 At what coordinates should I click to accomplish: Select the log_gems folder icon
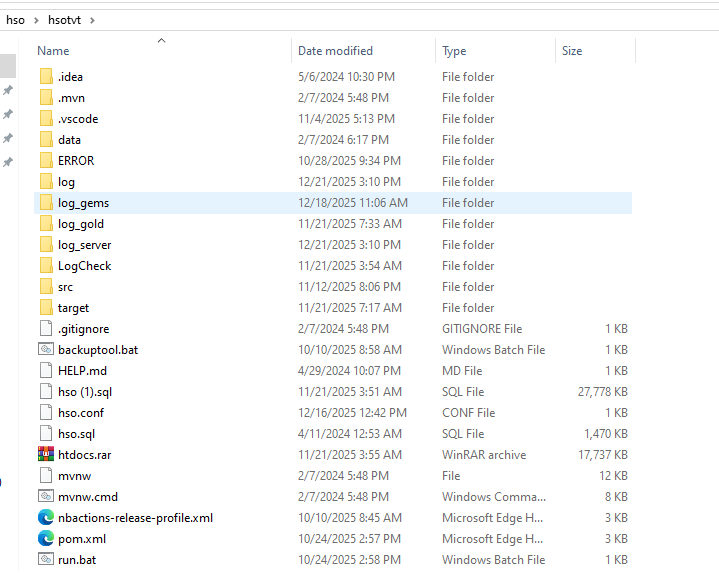(x=46, y=203)
